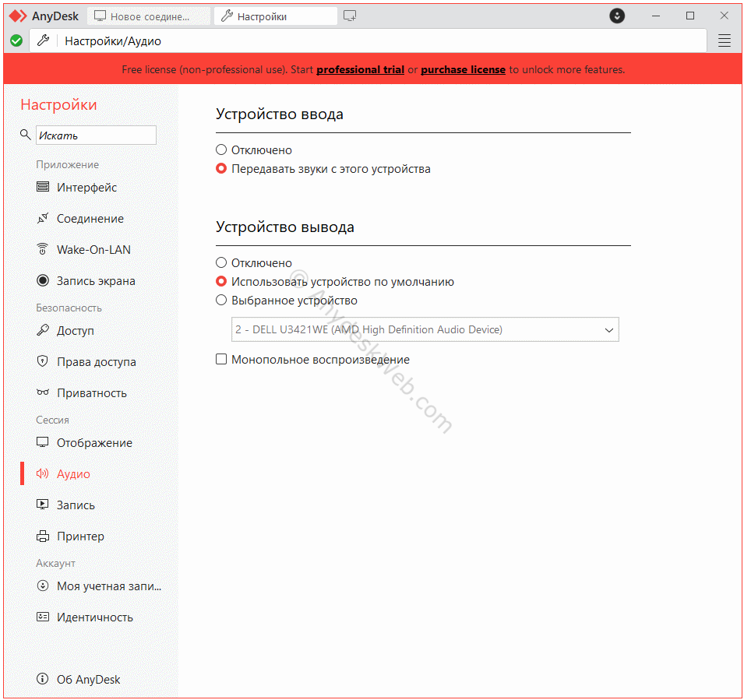Open Об AnyDesk page

(89, 680)
